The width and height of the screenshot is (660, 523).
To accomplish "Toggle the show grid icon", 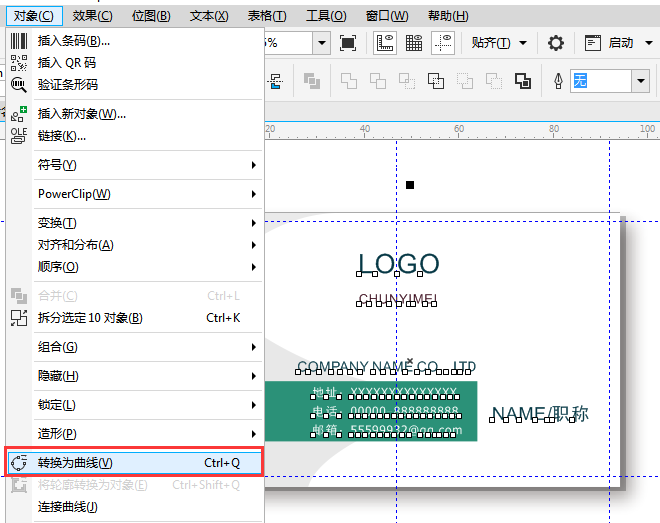I will pyautogui.click(x=414, y=43).
